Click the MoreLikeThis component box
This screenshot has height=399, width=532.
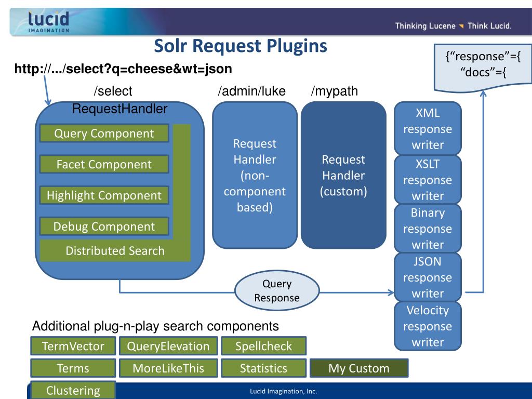tap(168, 368)
